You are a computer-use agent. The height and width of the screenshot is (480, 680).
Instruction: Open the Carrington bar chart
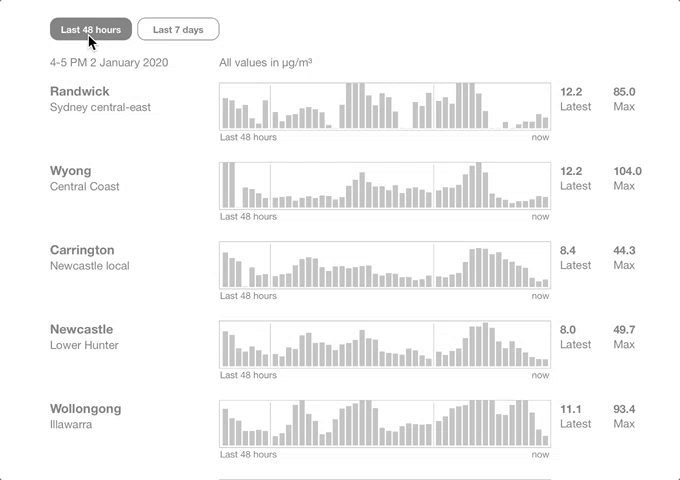coord(385,265)
